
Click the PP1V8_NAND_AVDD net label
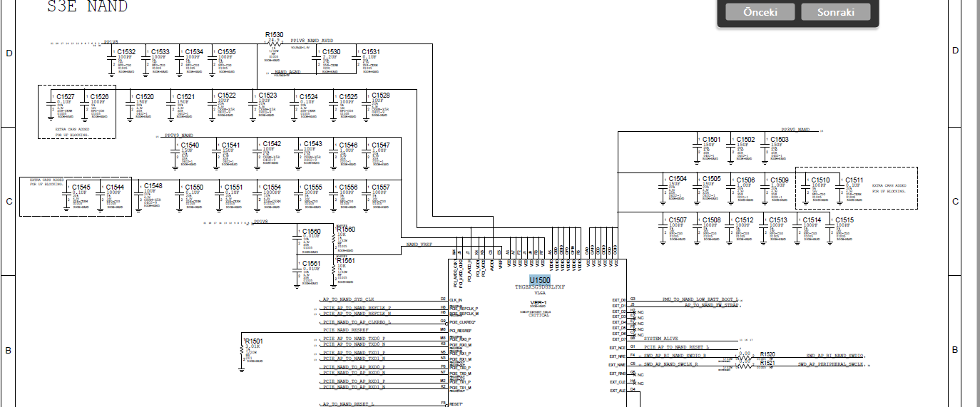click(312, 41)
